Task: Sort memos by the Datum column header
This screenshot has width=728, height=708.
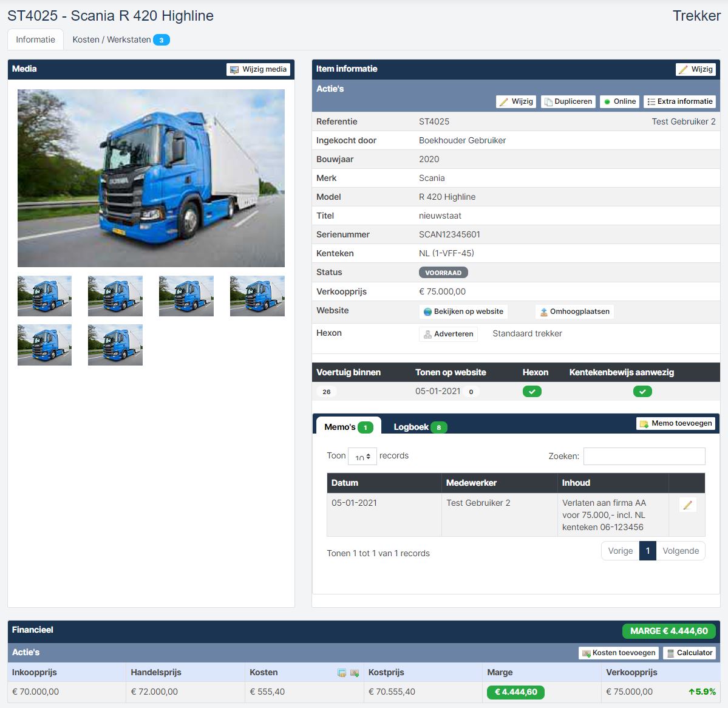Action: (384, 483)
